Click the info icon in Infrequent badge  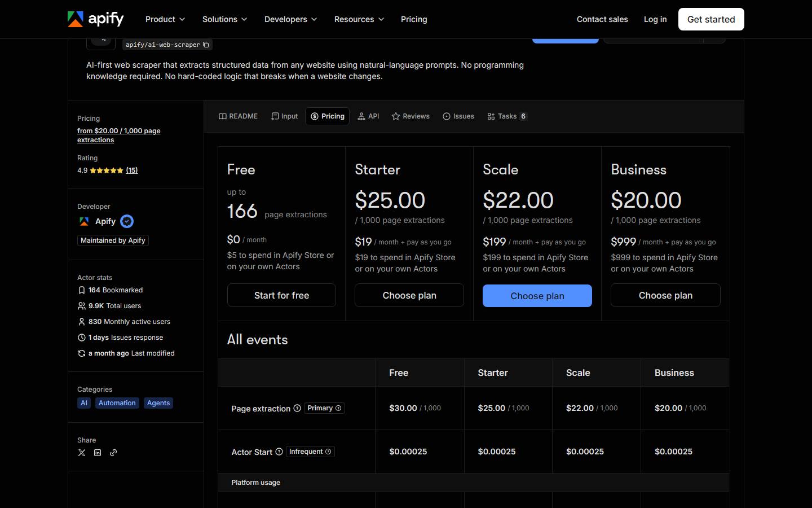coord(328,452)
